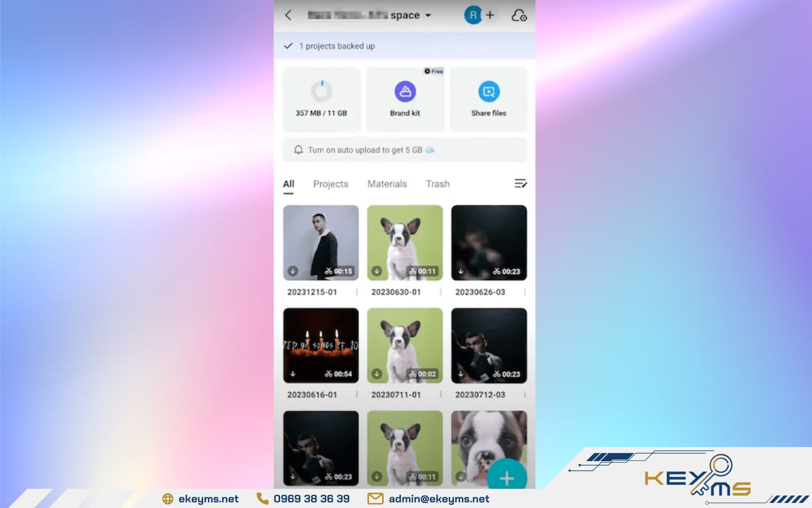Viewport: 812px width, 508px height.
Task: Open the space name dropdown
Action: point(428,15)
